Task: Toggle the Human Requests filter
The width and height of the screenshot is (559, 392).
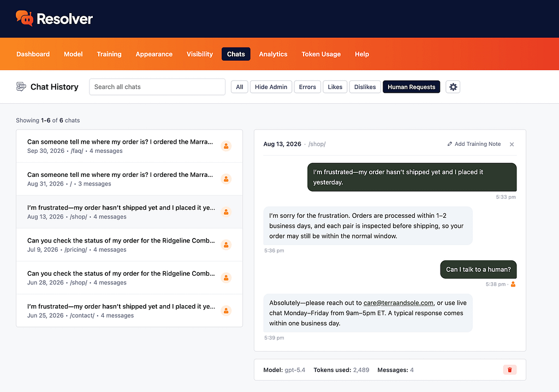Action: click(412, 87)
